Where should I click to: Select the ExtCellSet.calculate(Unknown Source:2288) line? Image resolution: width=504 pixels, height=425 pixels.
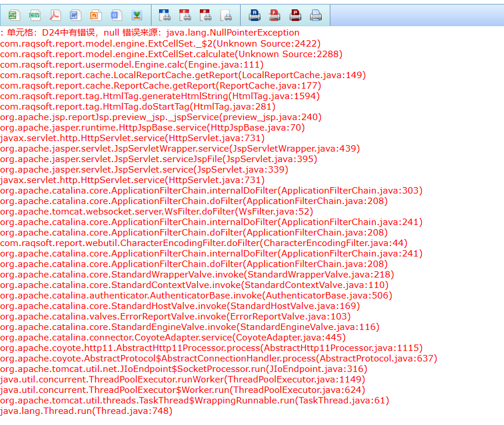(171, 54)
